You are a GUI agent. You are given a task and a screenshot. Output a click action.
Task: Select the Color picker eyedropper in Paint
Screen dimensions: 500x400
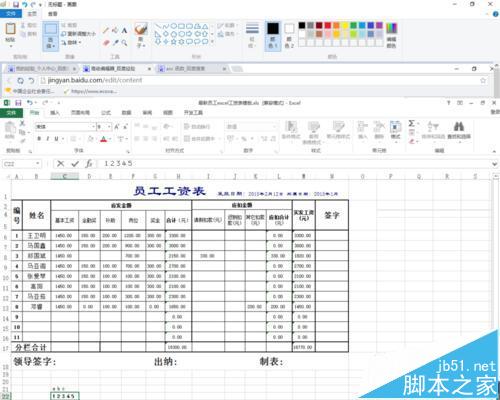(x=115, y=43)
